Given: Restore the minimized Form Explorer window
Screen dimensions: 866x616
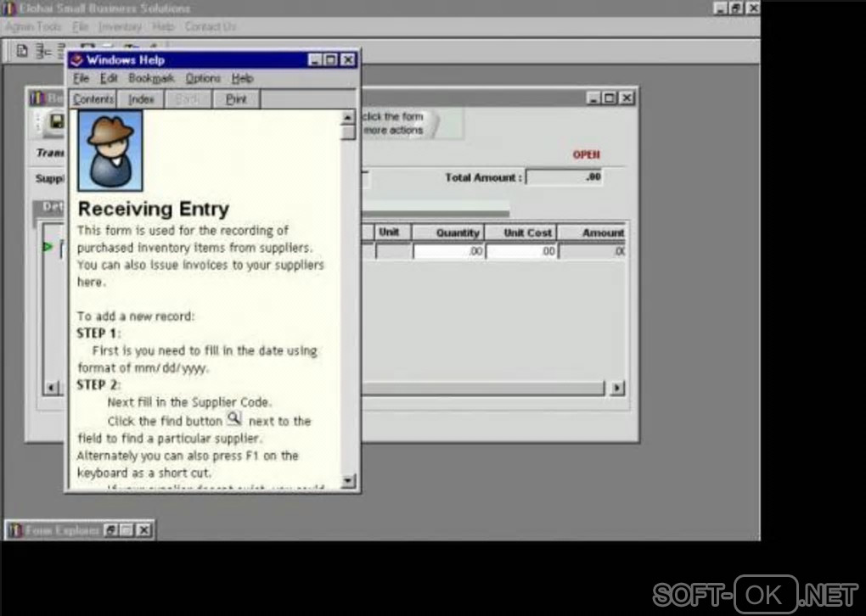Looking at the screenshot, I should tap(110, 530).
